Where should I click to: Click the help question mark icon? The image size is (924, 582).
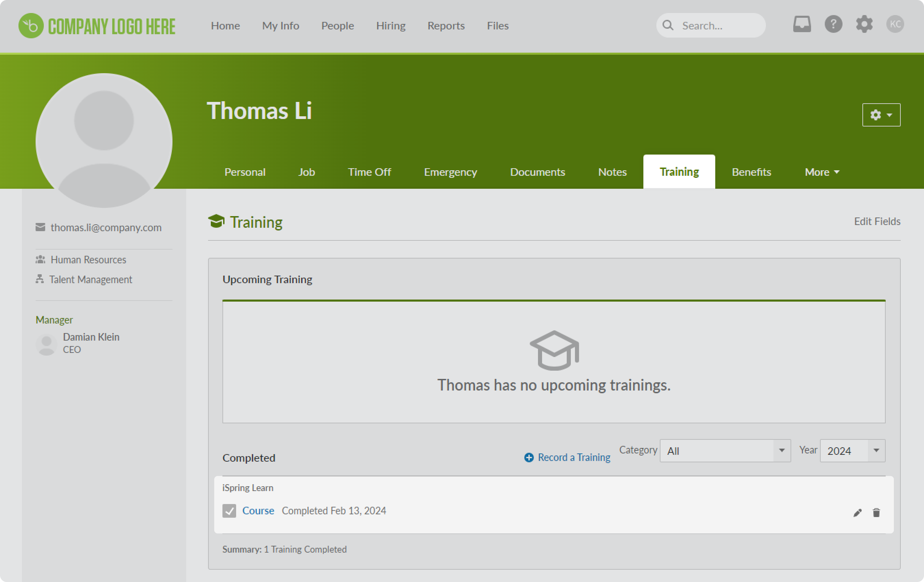tap(833, 25)
